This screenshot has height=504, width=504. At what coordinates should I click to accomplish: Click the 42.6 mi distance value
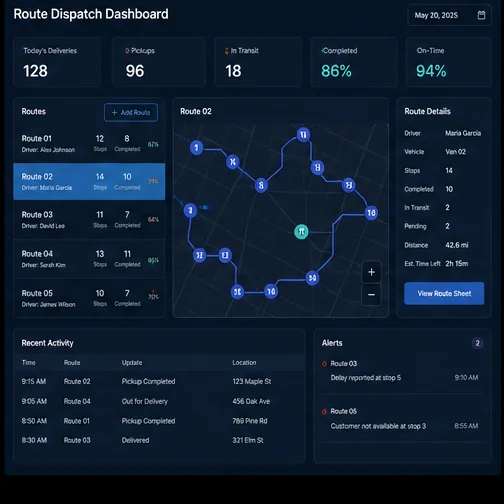457,245
